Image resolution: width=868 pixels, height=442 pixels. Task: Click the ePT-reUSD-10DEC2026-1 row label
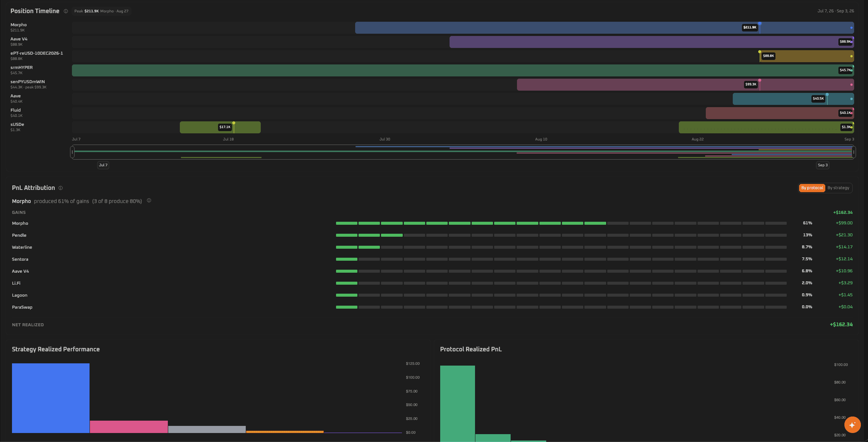(x=37, y=53)
